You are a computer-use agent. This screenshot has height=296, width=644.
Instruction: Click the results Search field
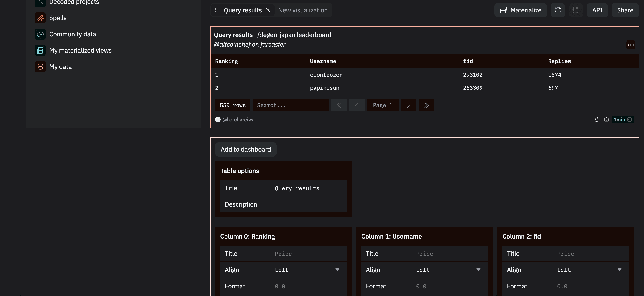point(291,105)
